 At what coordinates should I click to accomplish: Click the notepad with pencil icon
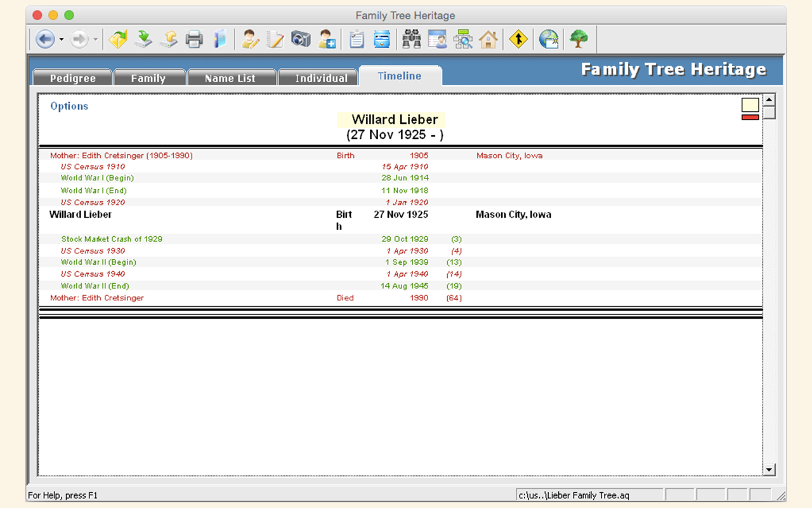click(275, 39)
